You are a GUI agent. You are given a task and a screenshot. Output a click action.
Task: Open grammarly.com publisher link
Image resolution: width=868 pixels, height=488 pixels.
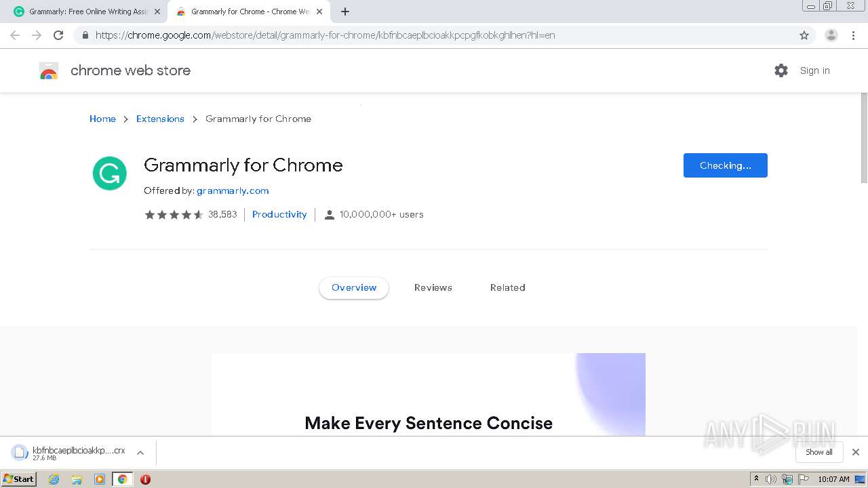(233, 190)
